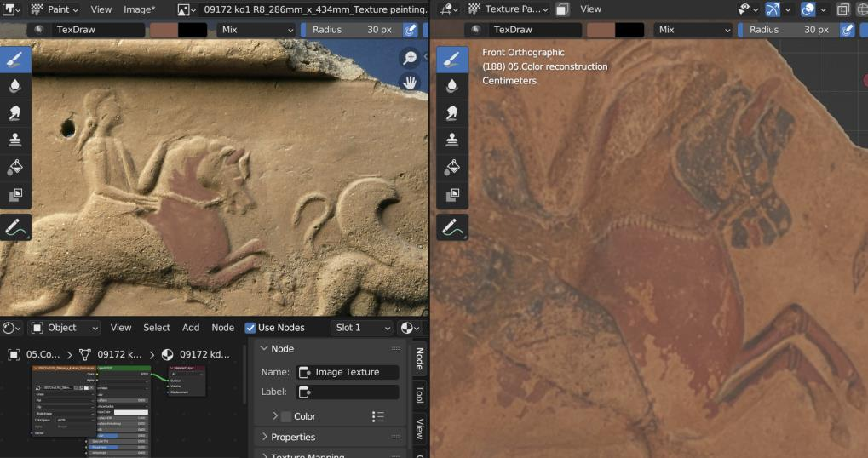Open the Image* menu
868x458 pixels.
click(139, 9)
